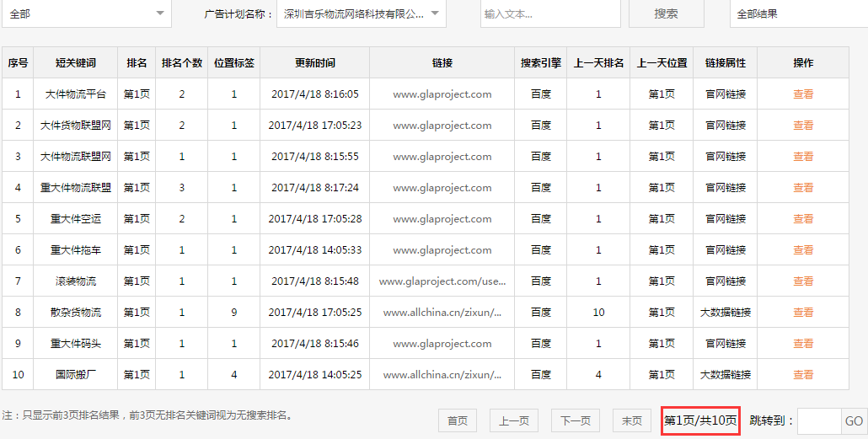Go to 上一页 previous page
868x439 pixels.
click(514, 420)
